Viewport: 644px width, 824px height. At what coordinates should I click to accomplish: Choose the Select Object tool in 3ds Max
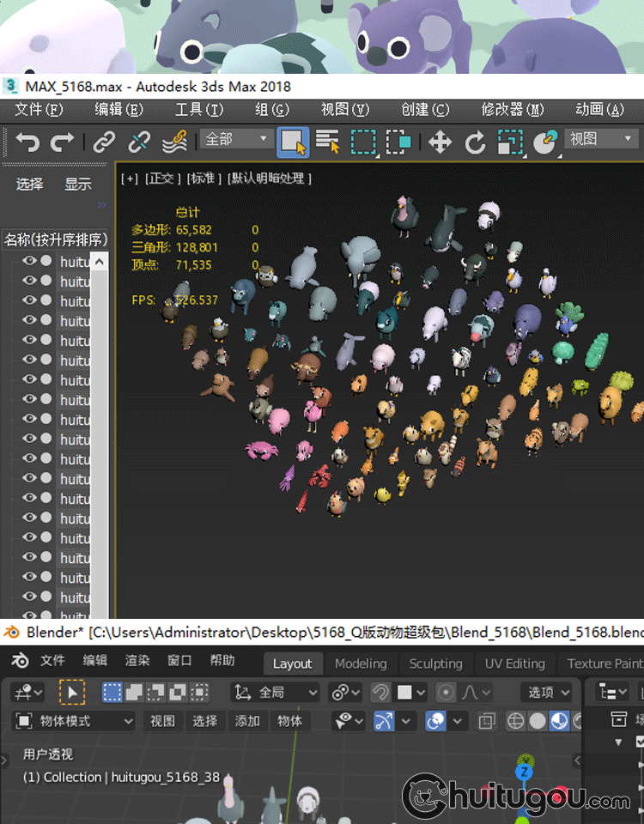pos(293,142)
